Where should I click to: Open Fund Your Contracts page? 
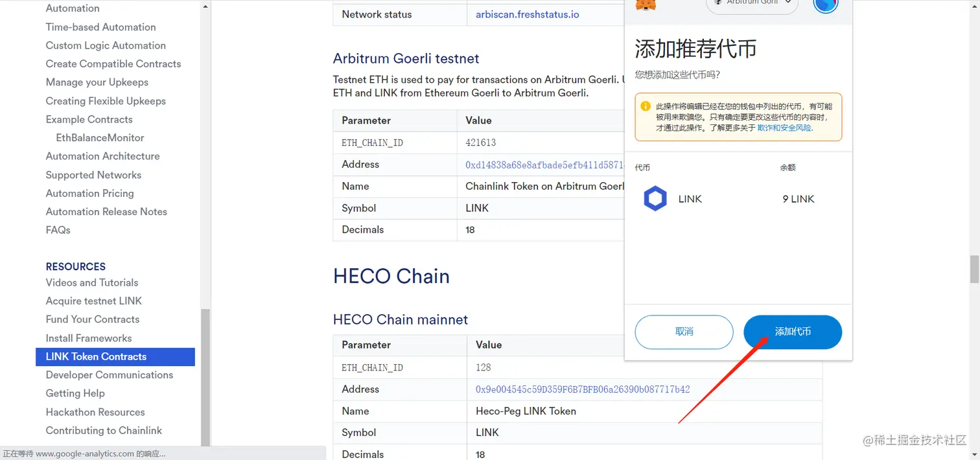(93, 319)
